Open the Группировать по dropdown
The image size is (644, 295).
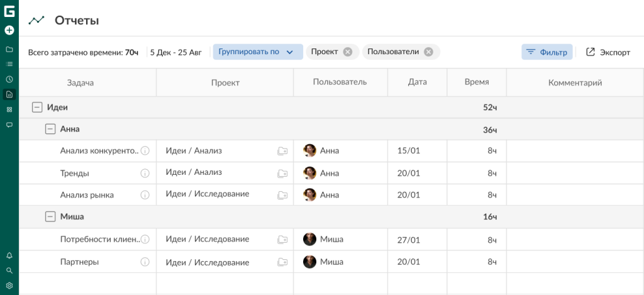258,52
